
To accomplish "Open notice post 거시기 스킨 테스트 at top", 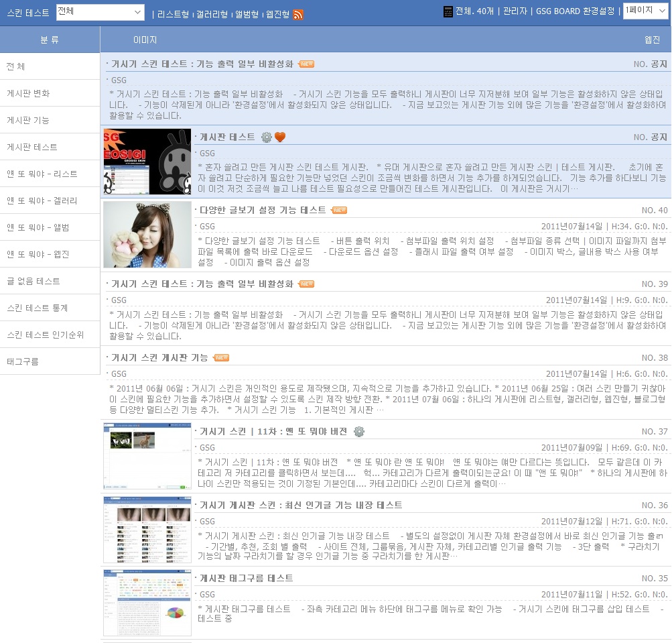I will [x=202, y=64].
